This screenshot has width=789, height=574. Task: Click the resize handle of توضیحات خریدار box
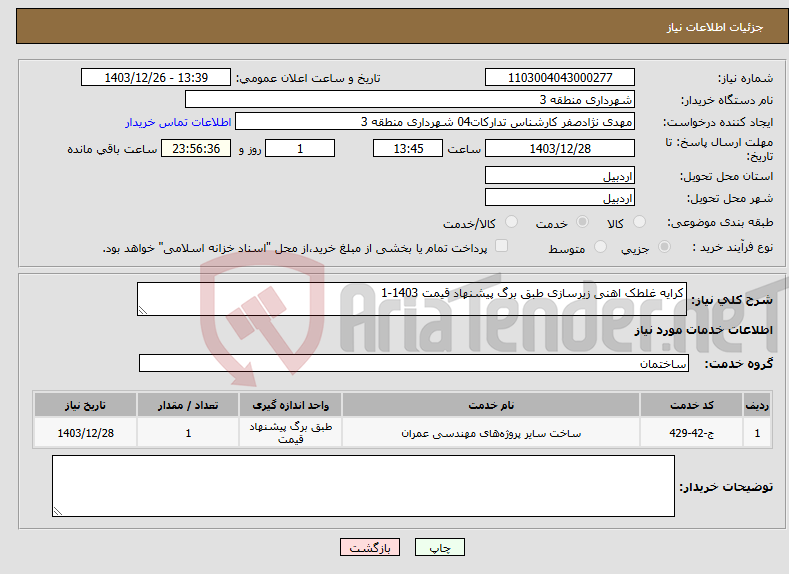click(x=58, y=511)
